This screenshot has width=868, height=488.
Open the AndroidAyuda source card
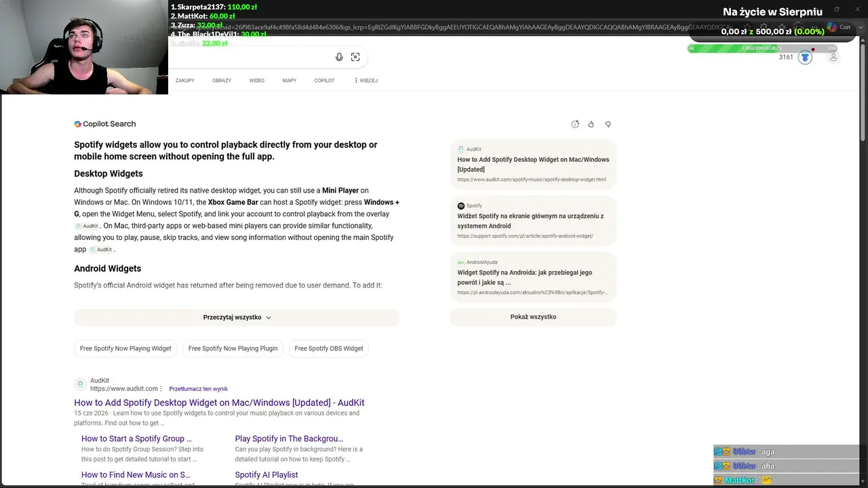coord(533,277)
